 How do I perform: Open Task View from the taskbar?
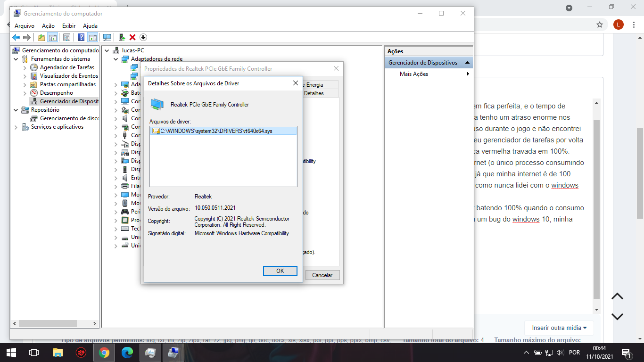pos(34,352)
